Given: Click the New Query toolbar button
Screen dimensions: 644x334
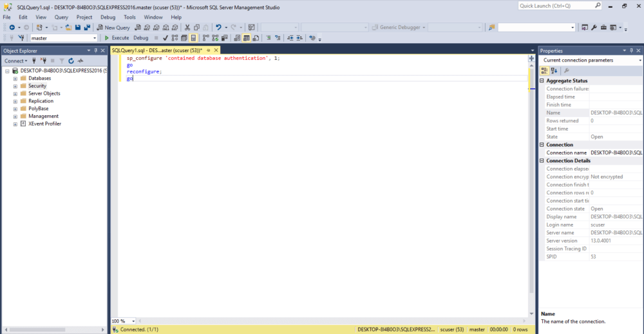Looking at the screenshot, I should [113, 28].
